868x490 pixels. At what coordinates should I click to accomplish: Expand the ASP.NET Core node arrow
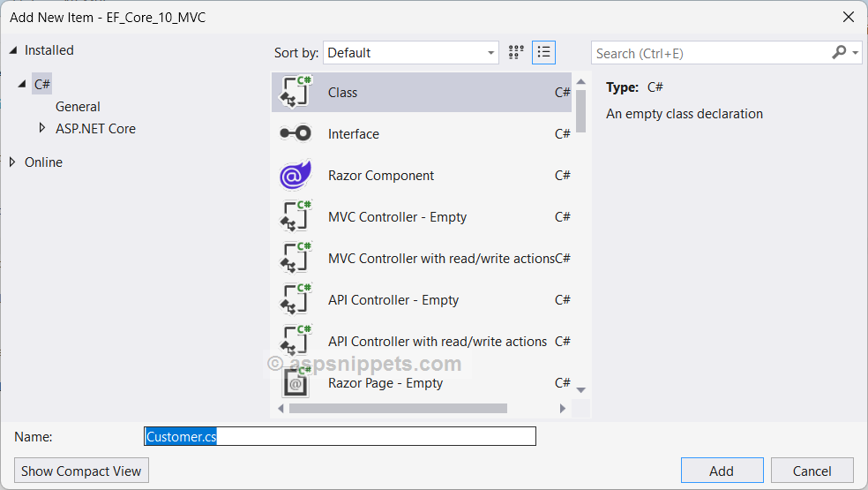point(42,128)
